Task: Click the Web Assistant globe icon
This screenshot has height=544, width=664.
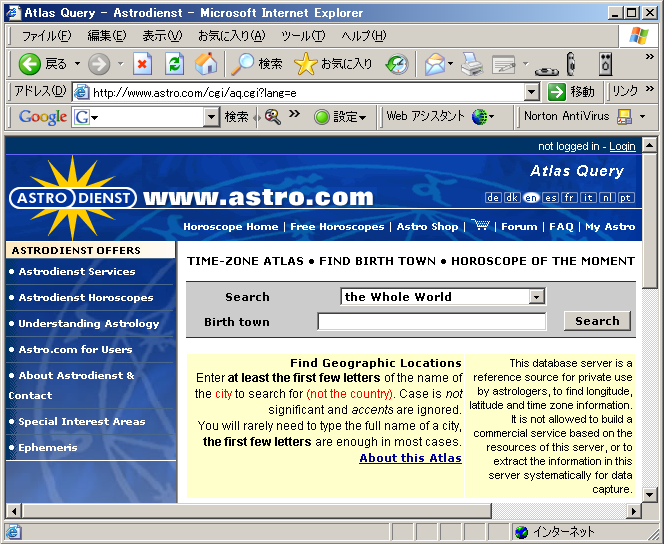Action: tap(479, 117)
